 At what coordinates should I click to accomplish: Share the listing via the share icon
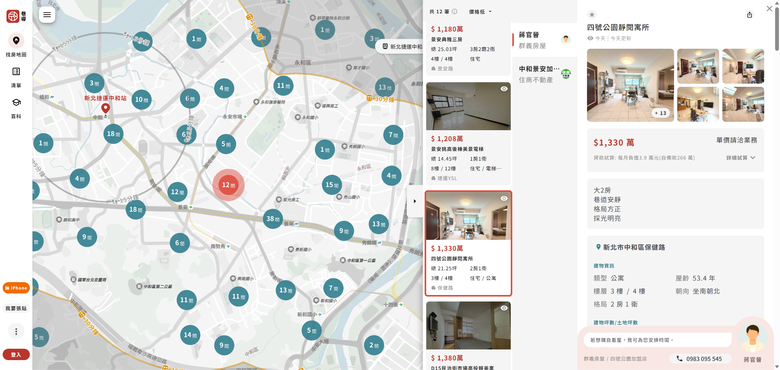[750, 15]
